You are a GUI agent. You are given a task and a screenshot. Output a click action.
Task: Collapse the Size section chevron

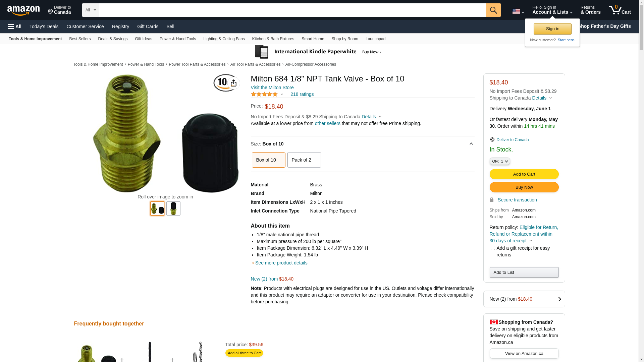pyautogui.click(x=471, y=144)
